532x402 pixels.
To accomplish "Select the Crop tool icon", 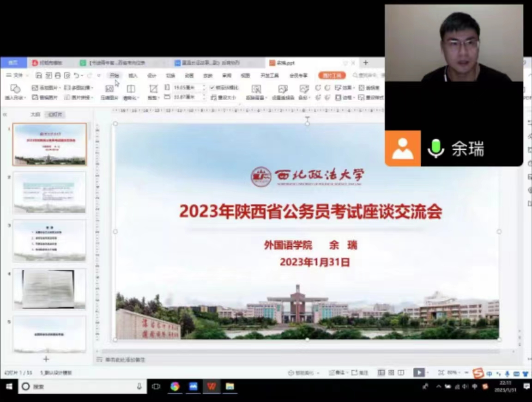I will (x=153, y=88).
